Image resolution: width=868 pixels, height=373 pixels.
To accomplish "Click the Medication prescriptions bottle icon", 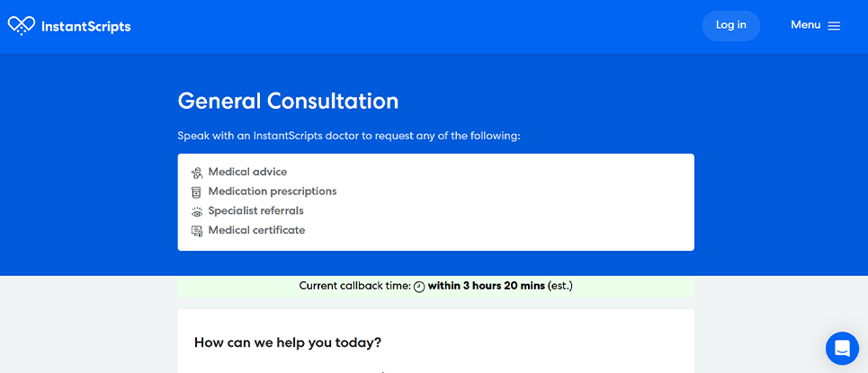I will click(197, 192).
